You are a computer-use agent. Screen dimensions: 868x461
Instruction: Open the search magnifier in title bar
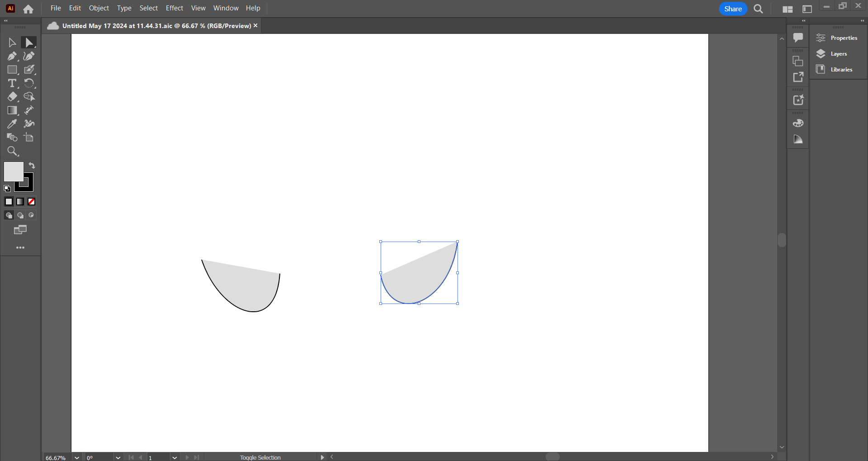coord(758,9)
